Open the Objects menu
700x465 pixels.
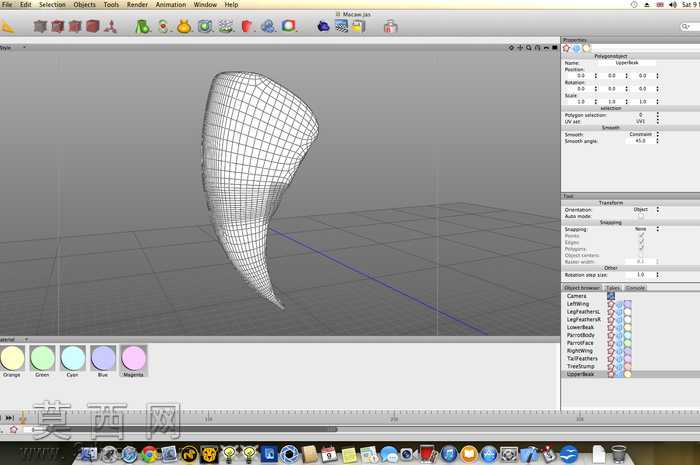click(x=84, y=4)
